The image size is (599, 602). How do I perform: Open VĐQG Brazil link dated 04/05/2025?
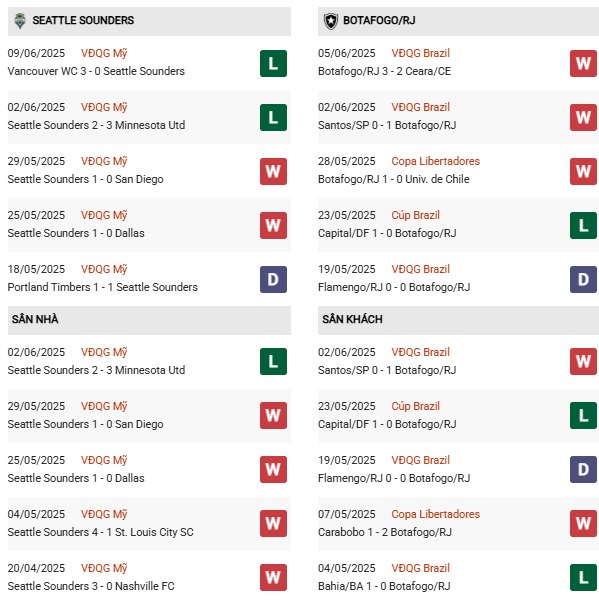pyautogui.click(x=420, y=568)
